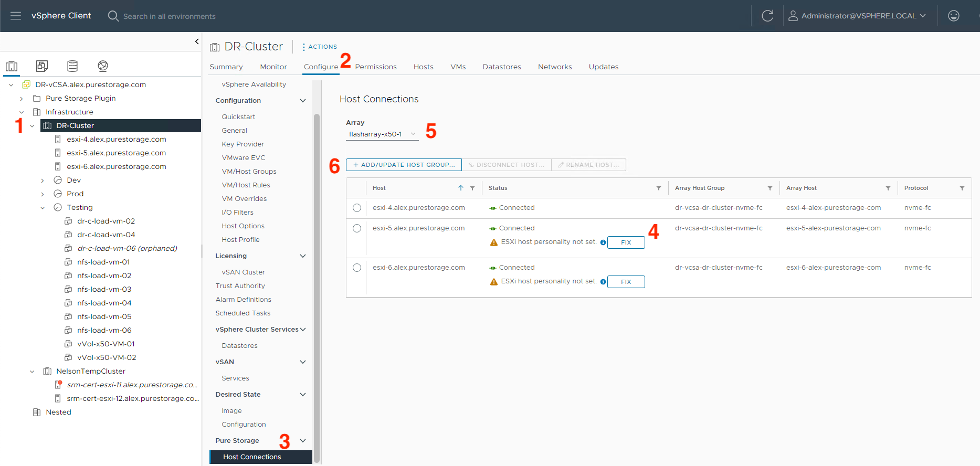Collapse the Testing resource pool
This screenshot has width=980, height=466.
(x=43, y=207)
